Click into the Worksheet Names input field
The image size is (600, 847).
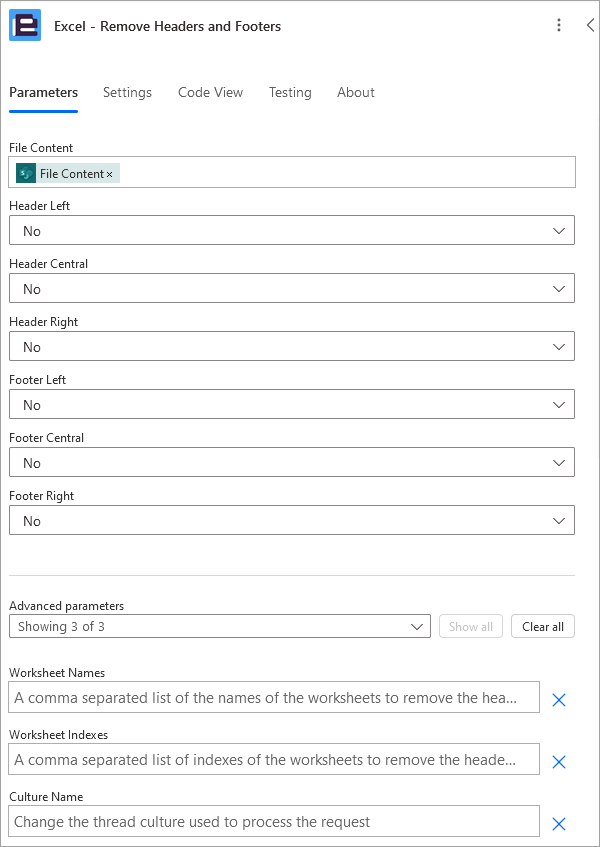click(274, 697)
